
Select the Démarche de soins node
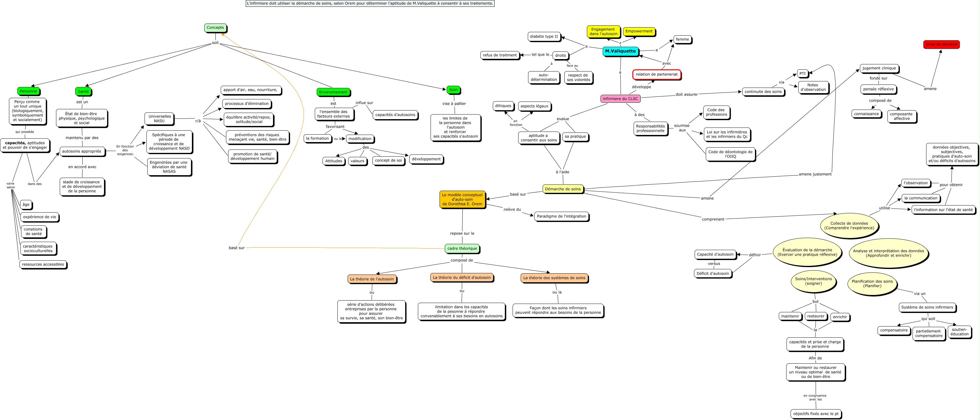(x=563, y=189)
